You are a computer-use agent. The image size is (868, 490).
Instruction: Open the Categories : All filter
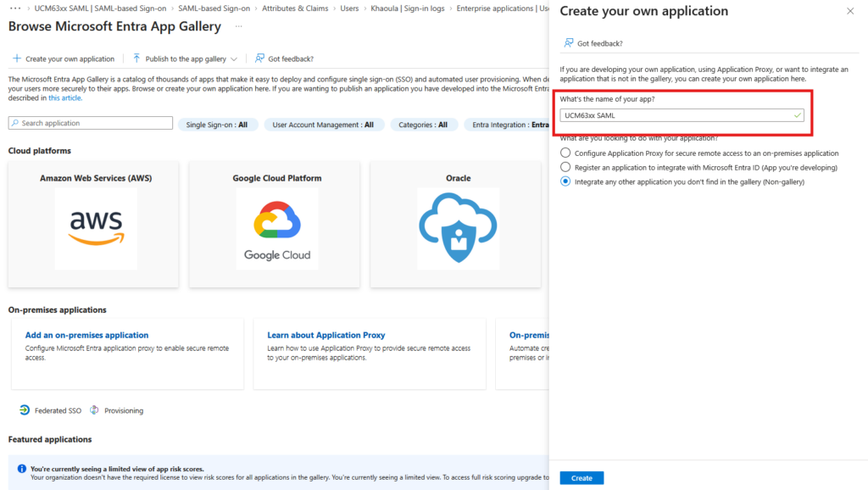(x=423, y=125)
